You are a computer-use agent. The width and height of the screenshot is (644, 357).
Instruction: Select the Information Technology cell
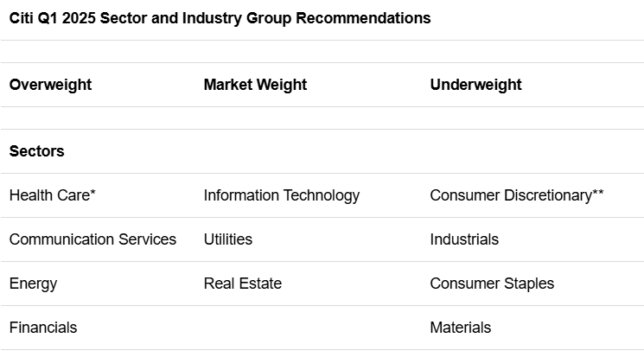point(281,195)
